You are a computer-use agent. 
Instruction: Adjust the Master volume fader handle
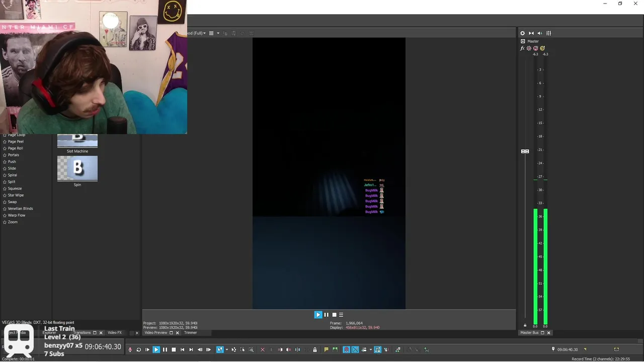coord(525,151)
